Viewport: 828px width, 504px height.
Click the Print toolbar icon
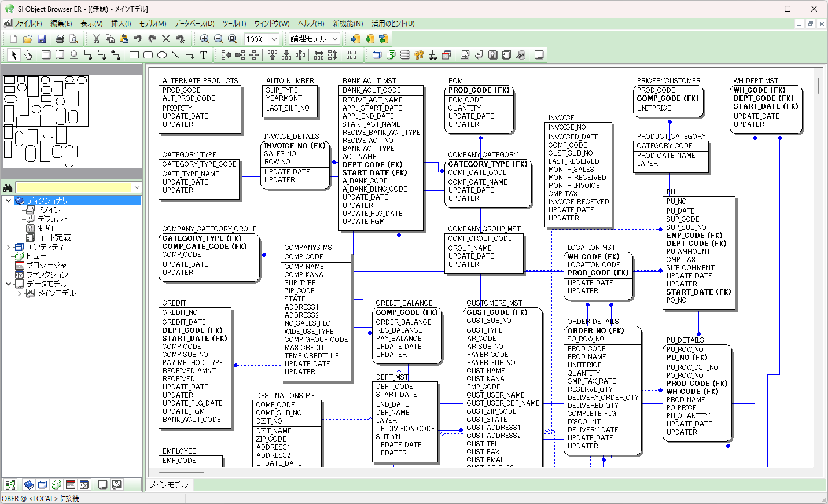(60, 39)
